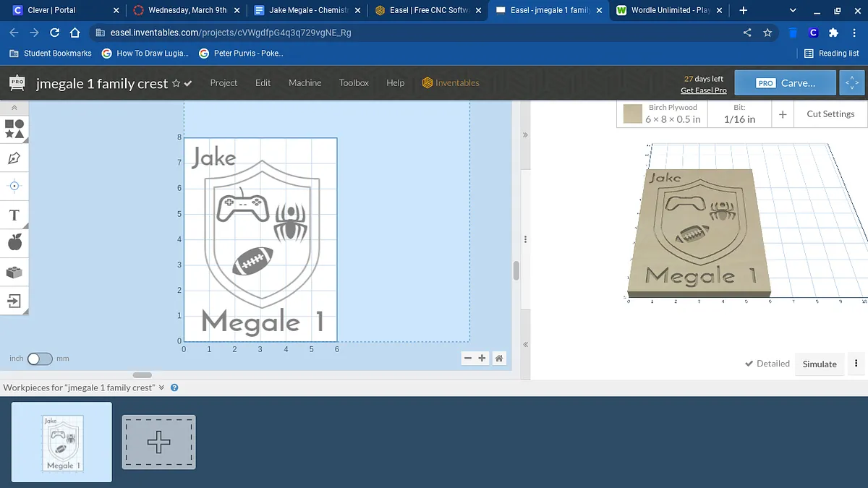The image size is (868, 488).
Task: Click the Simulate button
Action: tap(820, 364)
